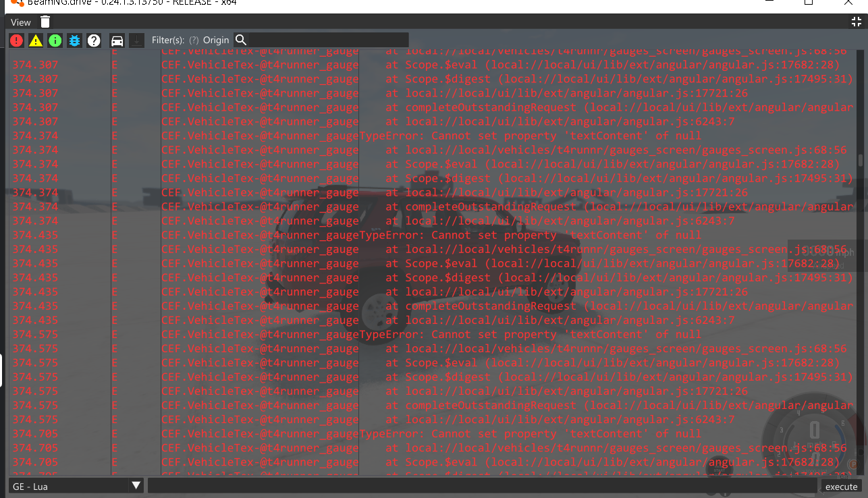Screen dimensions: 868x498
Task: Focus the Origin filter search field
Action: point(329,40)
